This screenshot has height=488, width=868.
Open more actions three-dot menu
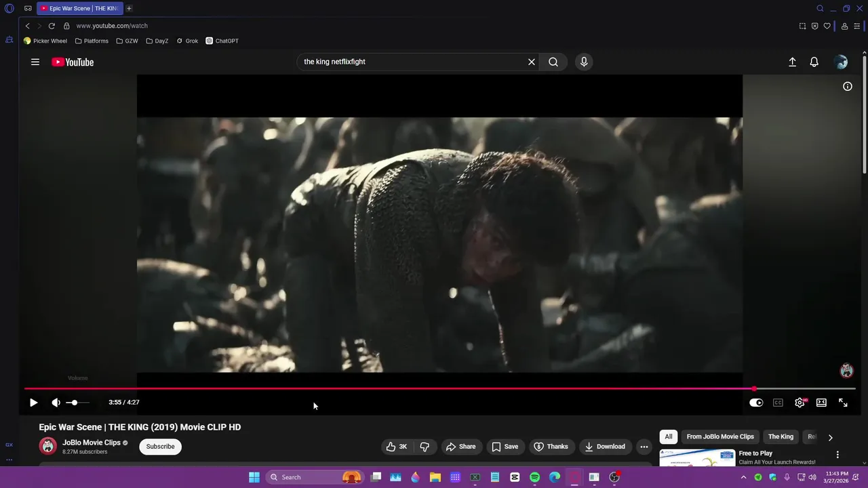tap(644, 447)
